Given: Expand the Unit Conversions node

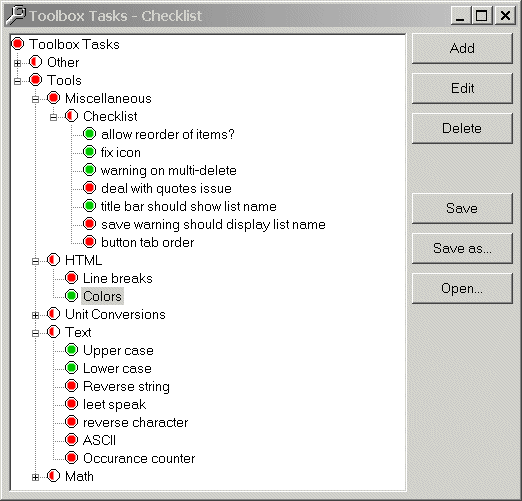Looking at the screenshot, I should point(35,315).
